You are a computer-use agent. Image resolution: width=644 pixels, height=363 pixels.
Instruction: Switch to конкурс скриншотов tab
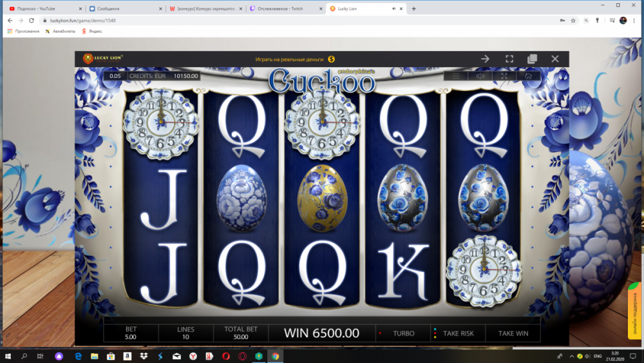(206, 8)
